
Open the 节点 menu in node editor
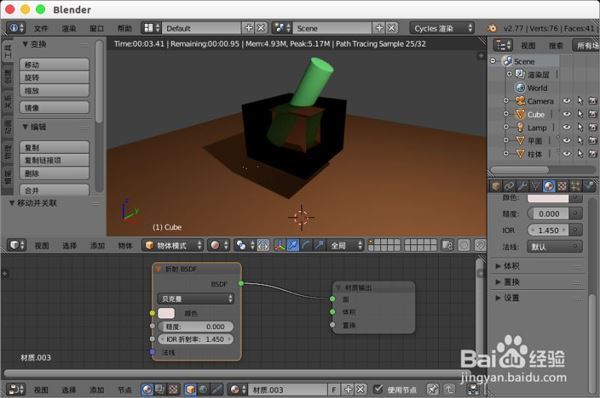125,390
